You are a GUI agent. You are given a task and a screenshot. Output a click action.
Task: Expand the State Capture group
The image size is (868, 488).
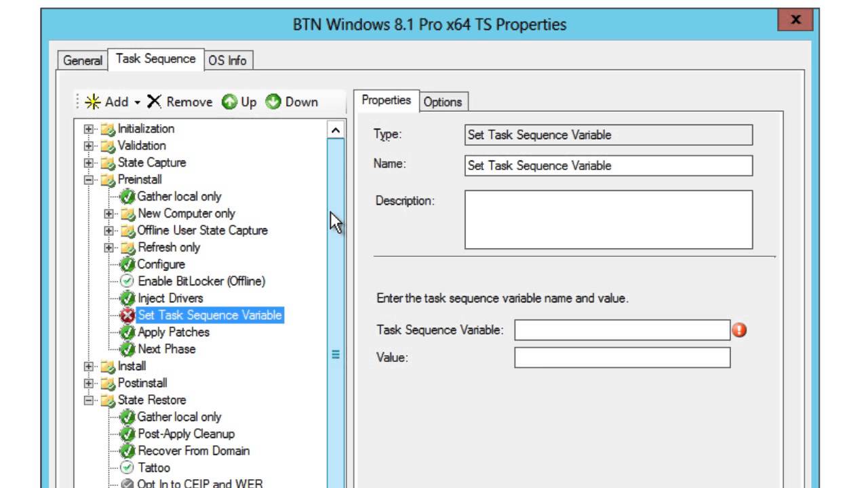(x=89, y=163)
